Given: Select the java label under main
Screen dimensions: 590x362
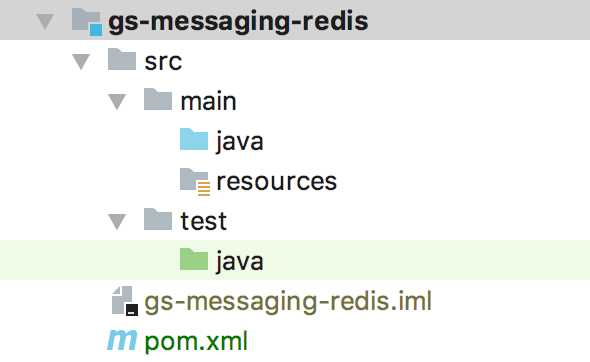Looking at the screenshot, I should pyautogui.click(x=240, y=142).
